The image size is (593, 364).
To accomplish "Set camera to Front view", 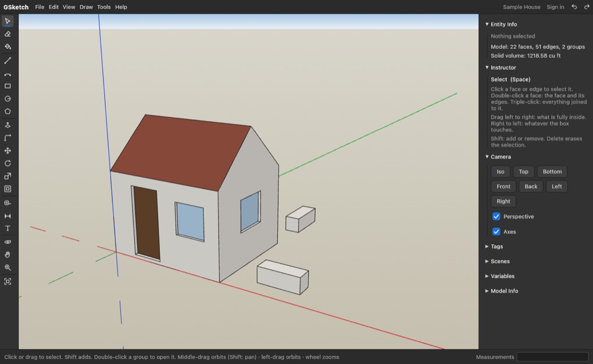I will 503,186.
